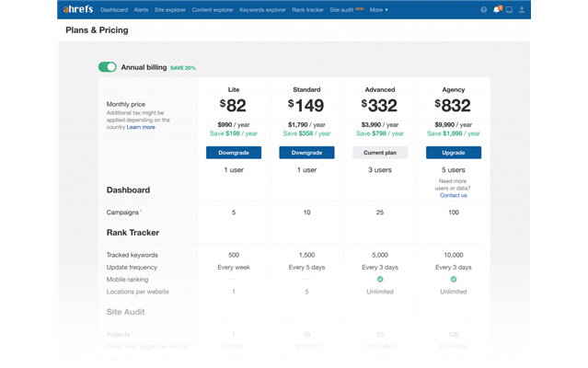The height and width of the screenshot is (368, 588).
Task: Open Rank tracker in the navigation
Action: pyautogui.click(x=309, y=10)
